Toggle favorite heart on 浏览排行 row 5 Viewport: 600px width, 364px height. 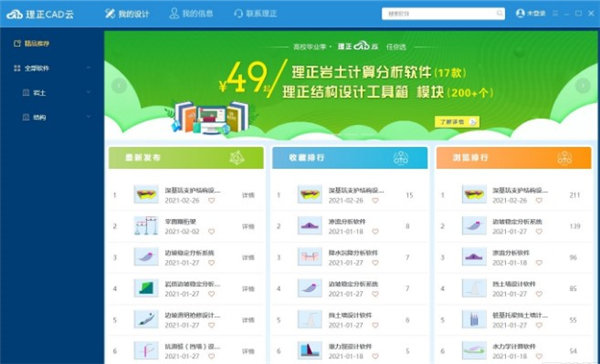coord(539,325)
